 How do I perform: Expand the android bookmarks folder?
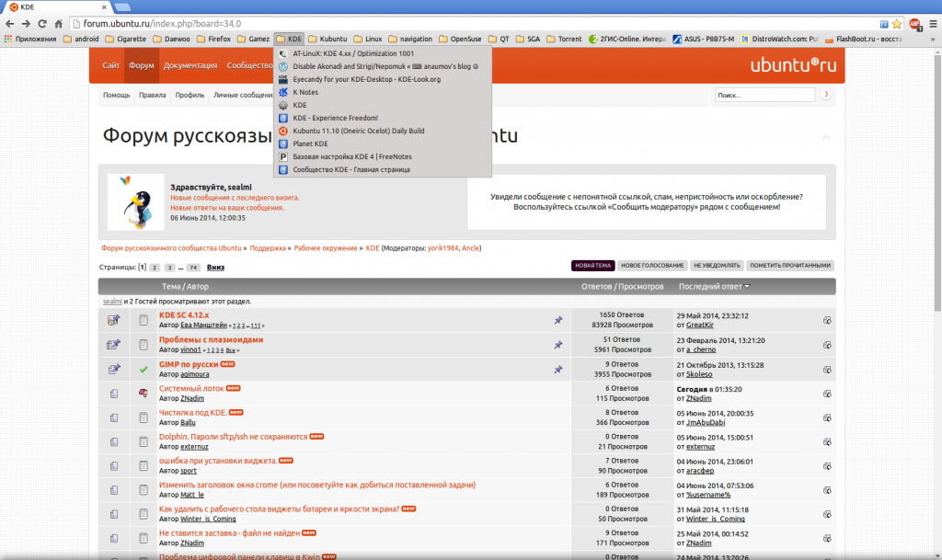coord(81,39)
